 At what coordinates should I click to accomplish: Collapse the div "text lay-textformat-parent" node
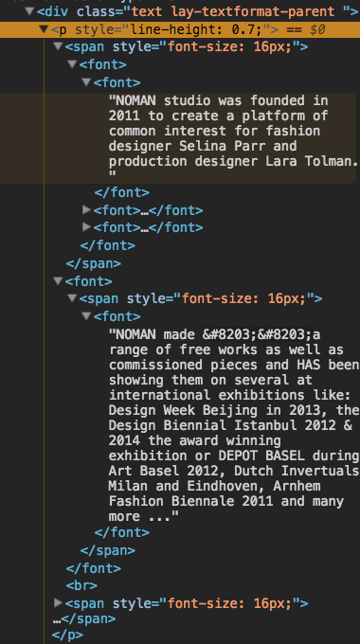pyautogui.click(x=29, y=11)
